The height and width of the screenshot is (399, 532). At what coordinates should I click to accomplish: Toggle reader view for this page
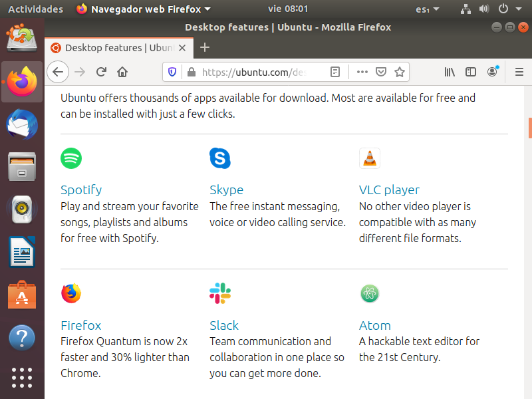335,72
